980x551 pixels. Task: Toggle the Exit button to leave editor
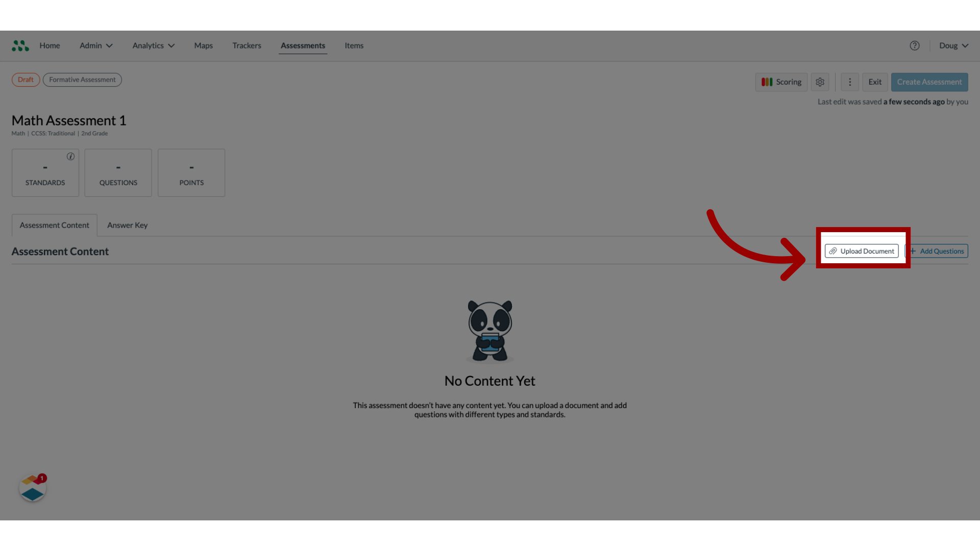tap(875, 82)
